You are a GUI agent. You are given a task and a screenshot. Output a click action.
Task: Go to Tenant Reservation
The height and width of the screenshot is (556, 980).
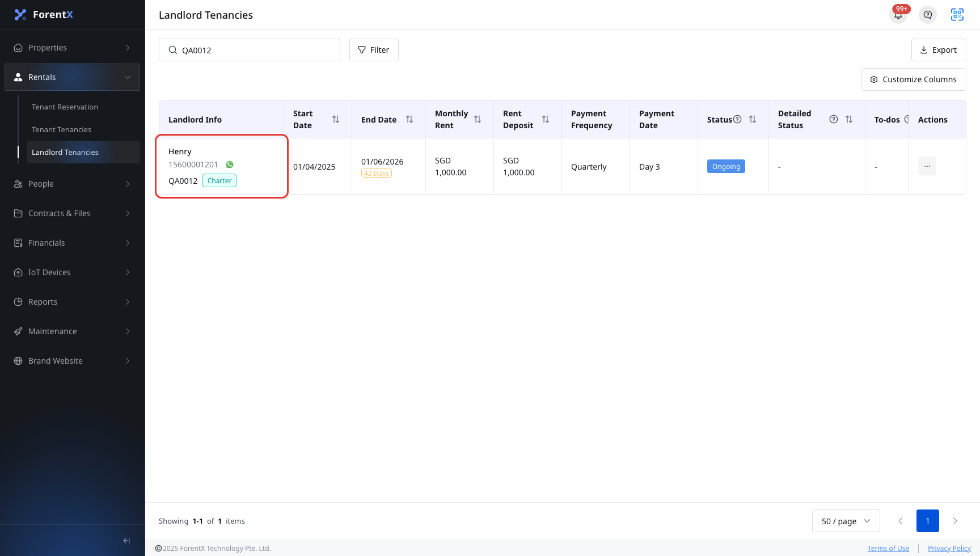pyautogui.click(x=65, y=107)
